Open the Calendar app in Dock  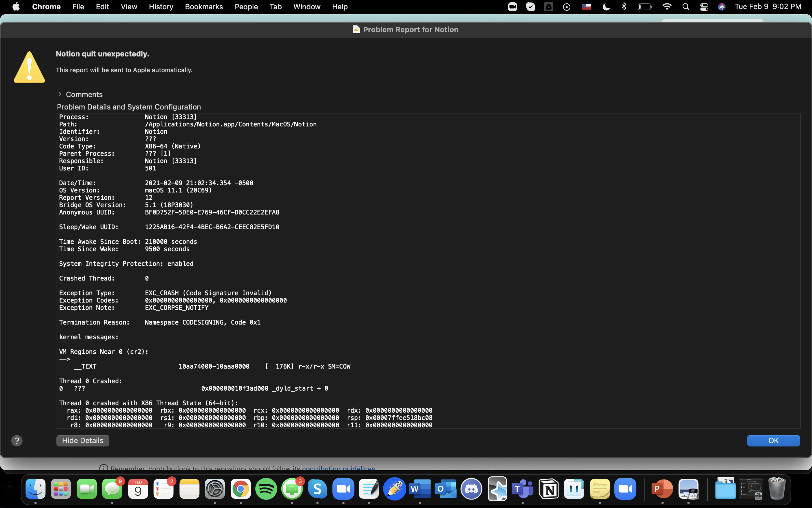click(138, 489)
